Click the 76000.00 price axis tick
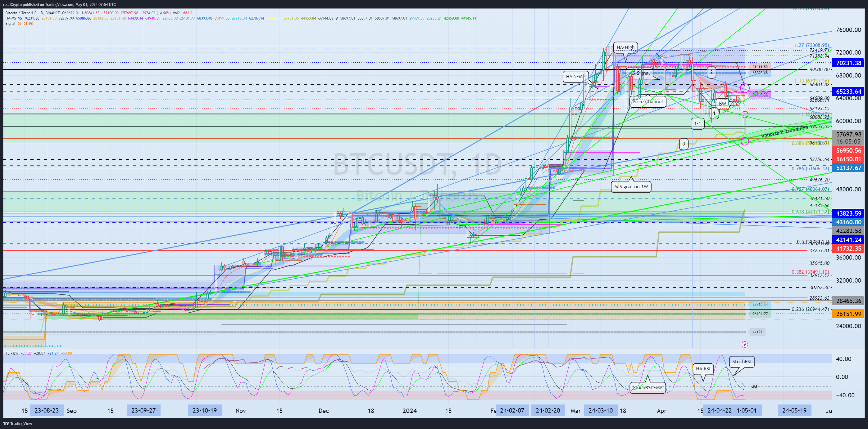The width and height of the screenshot is (868, 429). [x=848, y=30]
